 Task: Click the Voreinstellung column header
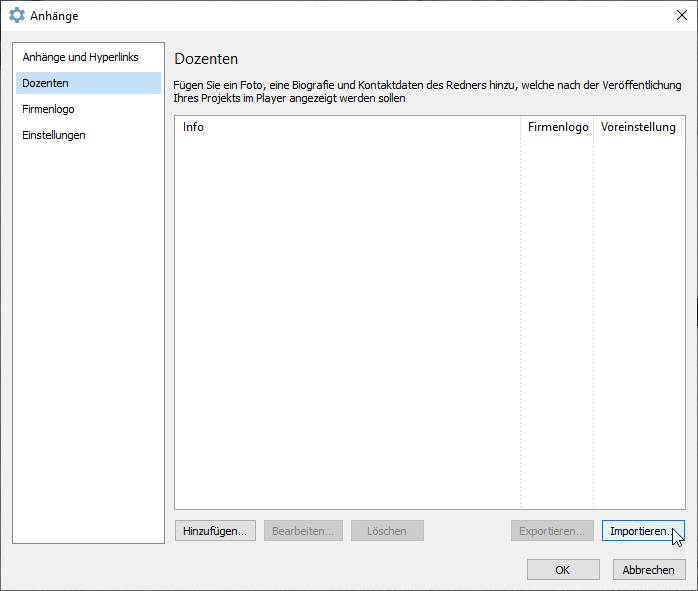637,127
